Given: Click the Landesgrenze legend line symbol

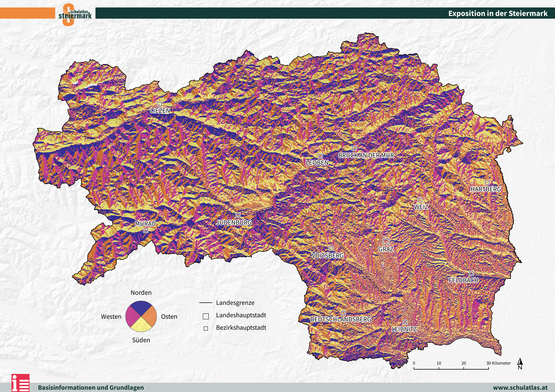Looking at the screenshot, I should [x=206, y=303].
